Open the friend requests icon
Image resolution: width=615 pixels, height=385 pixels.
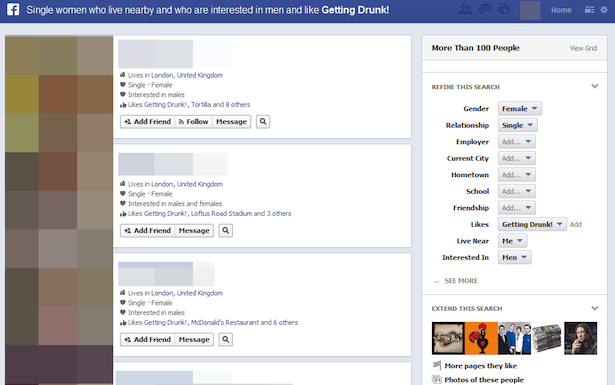tap(465, 9)
